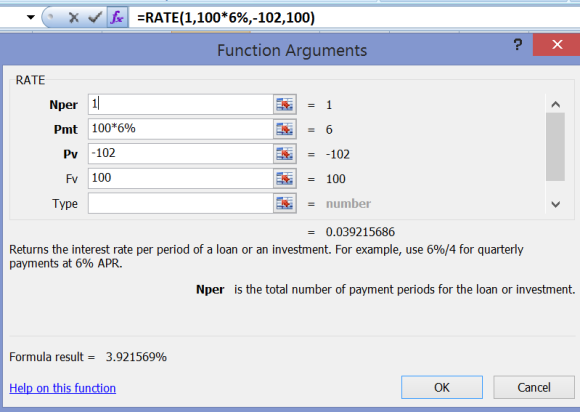580x412 pixels.
Task: Click the Pmt range selector icon
Action: (284, 129)
